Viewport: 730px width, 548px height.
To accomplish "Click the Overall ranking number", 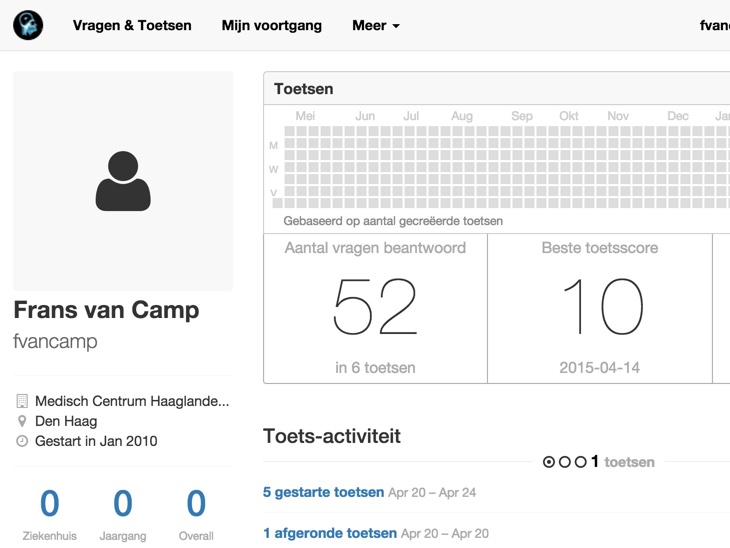I will [x=196, y=504].
